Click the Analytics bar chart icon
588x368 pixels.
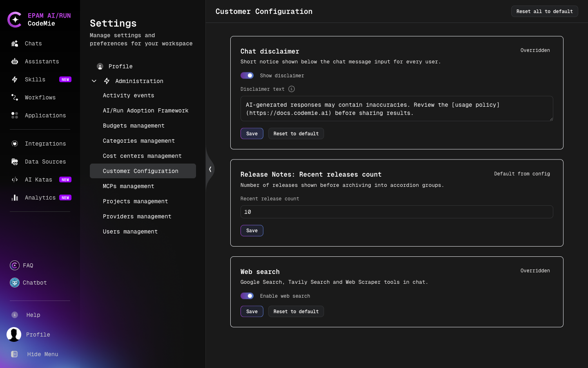point(15,197)
